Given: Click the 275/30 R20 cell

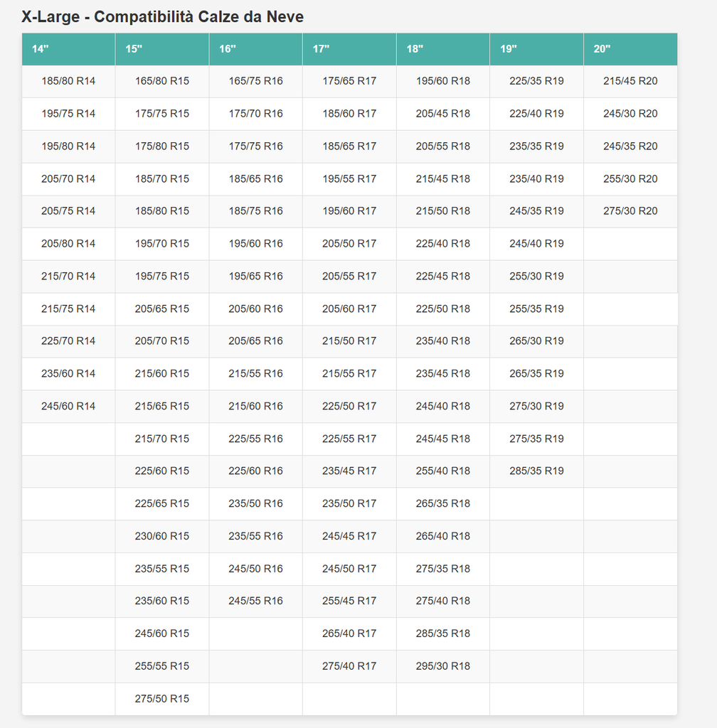Looking at the screenshot, I should (x=630, y=211).
